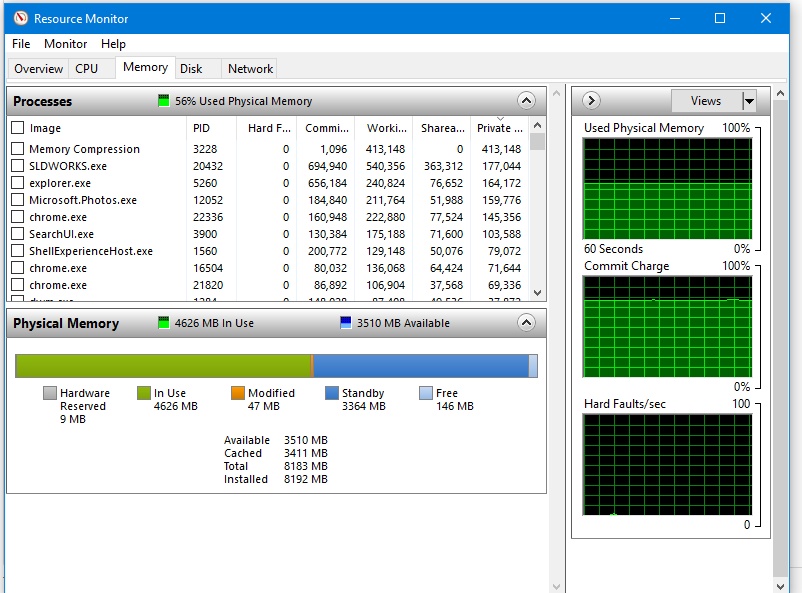The width and height of the screenshot is (802, 593).
Task: Click the PID value 20432
Action: coord(208,166)
